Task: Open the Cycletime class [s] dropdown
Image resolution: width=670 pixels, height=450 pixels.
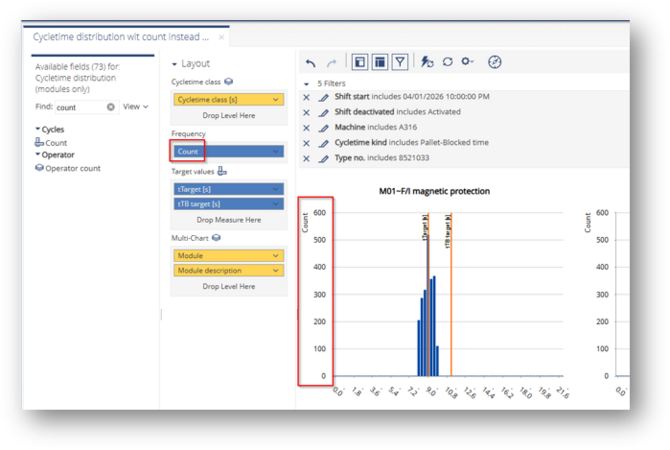Action: click(x=276, y=100)
